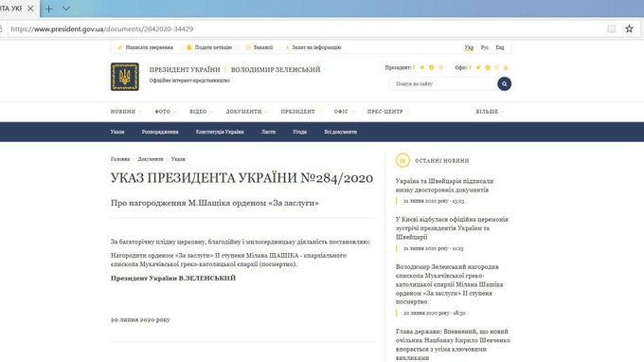Image resolution: width=644 pixels, height=362 pixels.
Task: Click the Ukraine trident coat of arms logo
Action: coord(124,77)
